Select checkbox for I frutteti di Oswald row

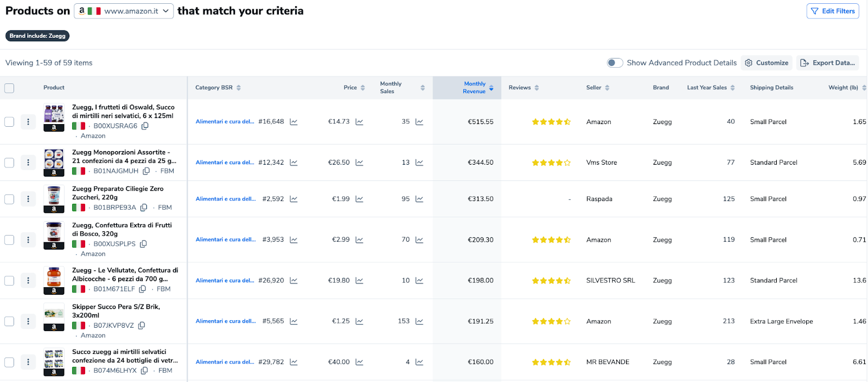point(9,122)
